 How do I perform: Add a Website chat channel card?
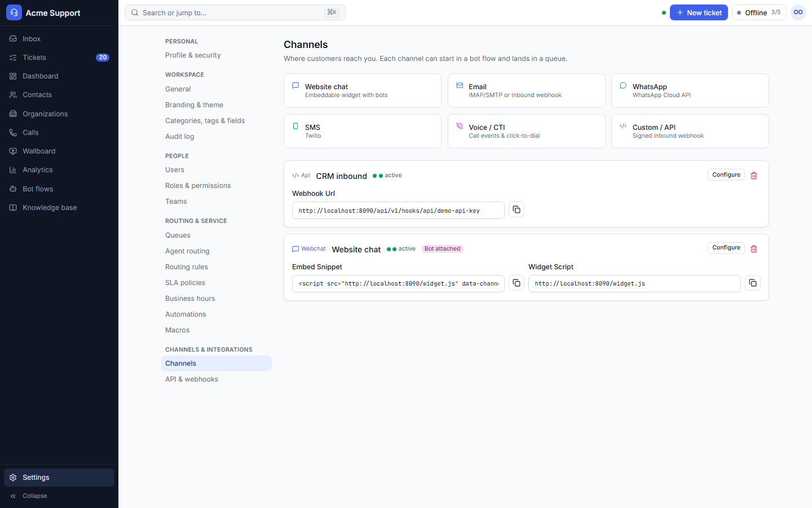click(363, 90)
